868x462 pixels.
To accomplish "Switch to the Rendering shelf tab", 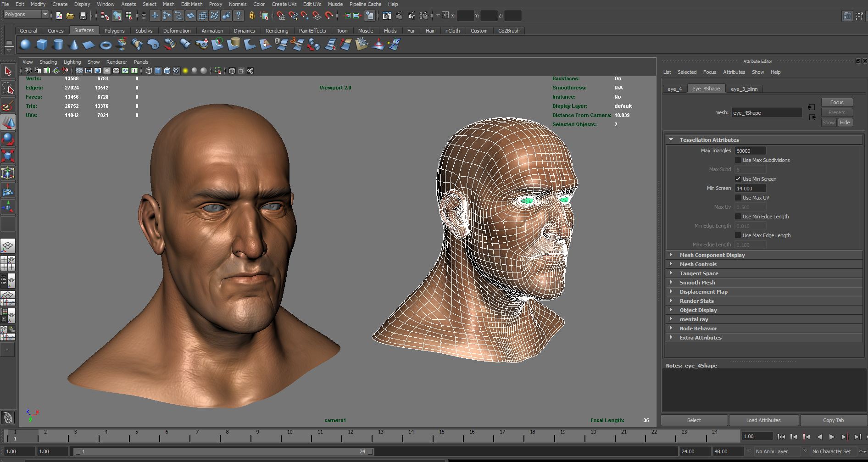I will 277,31.
